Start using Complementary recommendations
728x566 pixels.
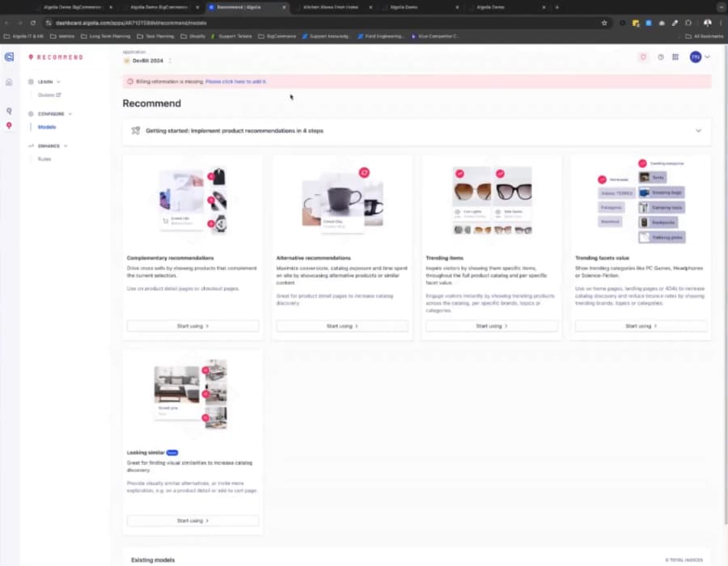193,326
